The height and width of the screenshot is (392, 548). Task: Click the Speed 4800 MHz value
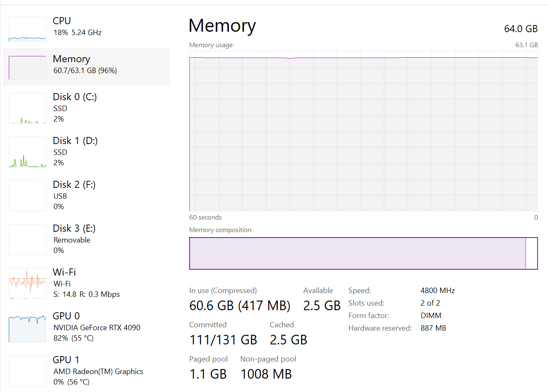tap(437, 291)
